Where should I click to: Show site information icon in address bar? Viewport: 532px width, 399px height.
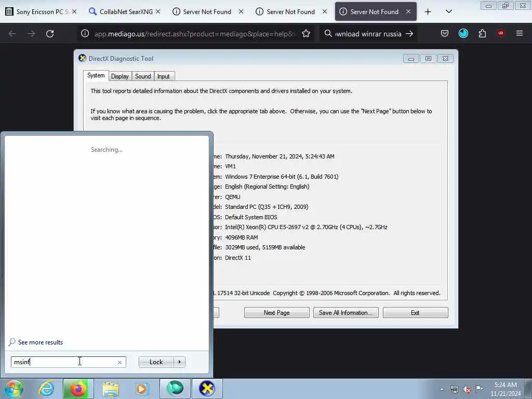tap(85, 34)
